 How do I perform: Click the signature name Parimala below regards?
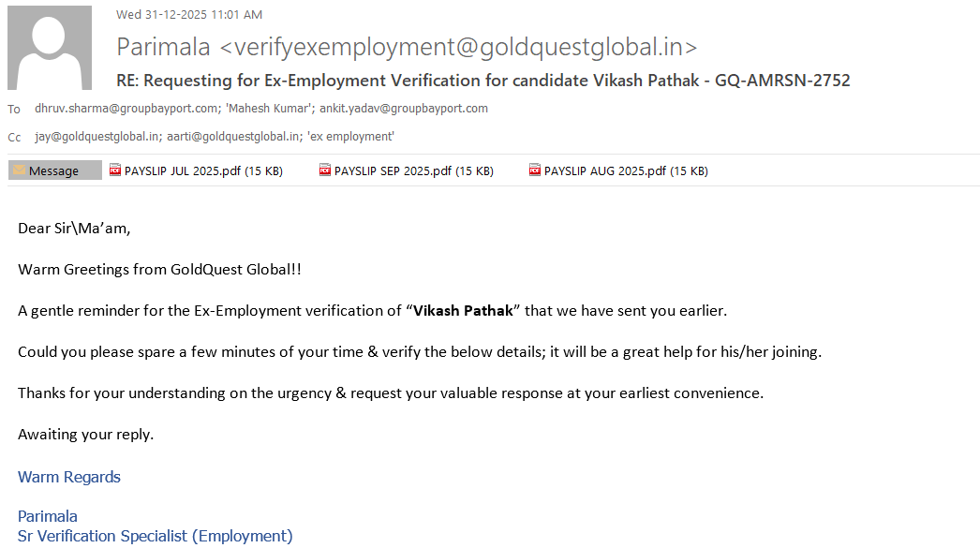tap(48, 516)
